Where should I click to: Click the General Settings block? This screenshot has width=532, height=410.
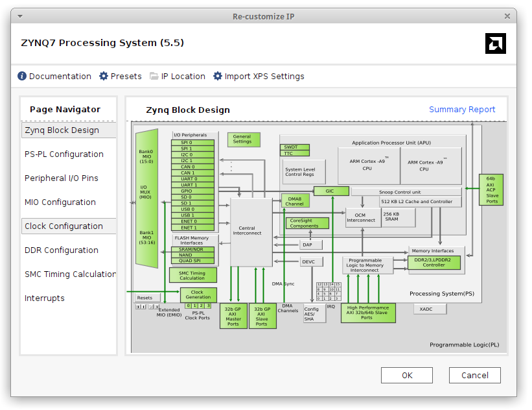[x=244, y=139]
